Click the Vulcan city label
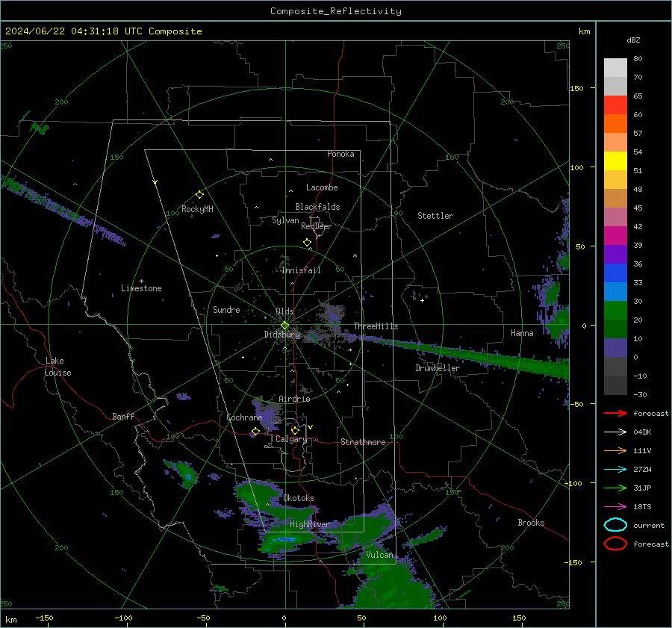Screen dimensions: 672x628 coord(379,555)
